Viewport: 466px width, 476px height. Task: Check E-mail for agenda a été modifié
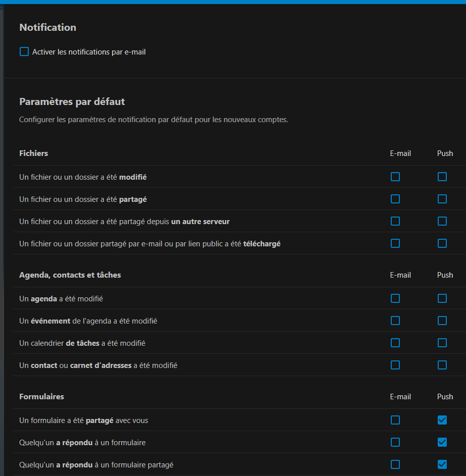point(395,298)
